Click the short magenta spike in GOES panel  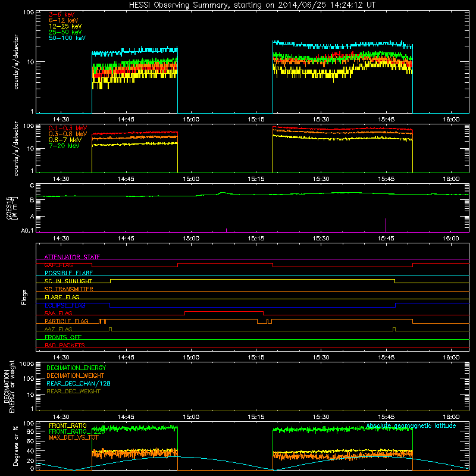pyautogui.click(x=227, y=230)
